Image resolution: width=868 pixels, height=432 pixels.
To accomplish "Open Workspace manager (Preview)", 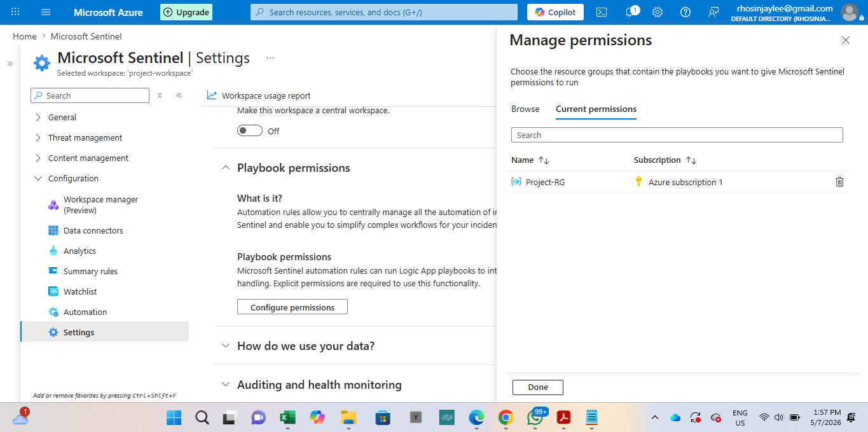I will 100,205.
